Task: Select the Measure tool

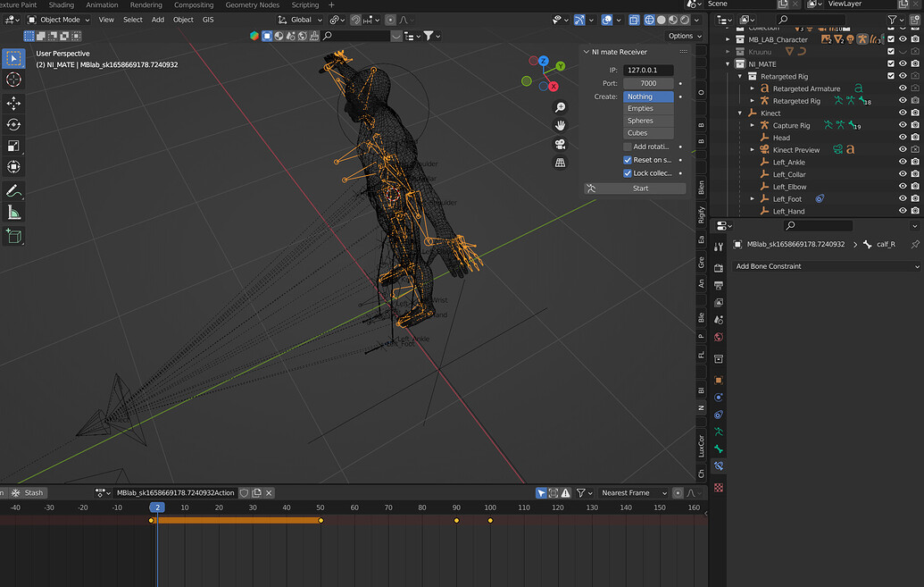Action: point(13,213)
